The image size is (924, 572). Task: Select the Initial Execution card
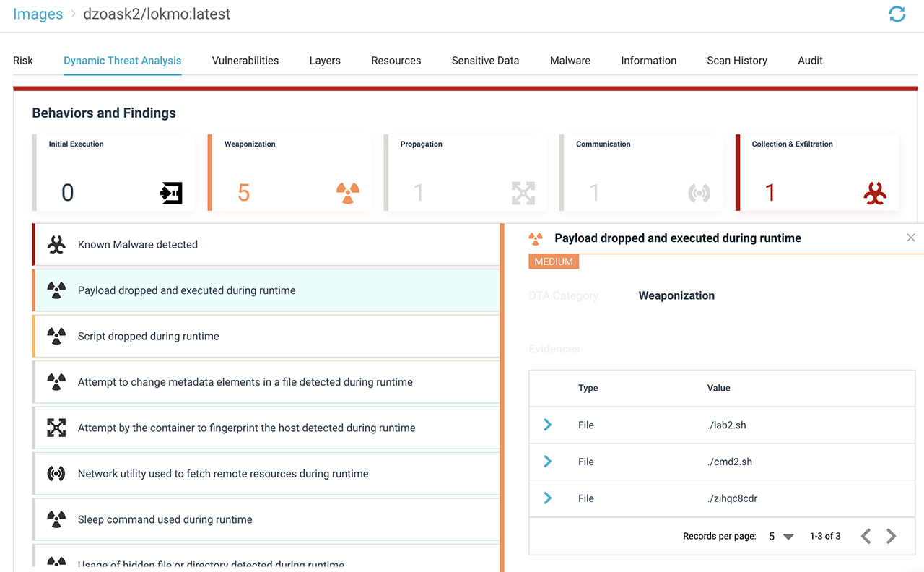pyautogui.click(x=114, y=173)
